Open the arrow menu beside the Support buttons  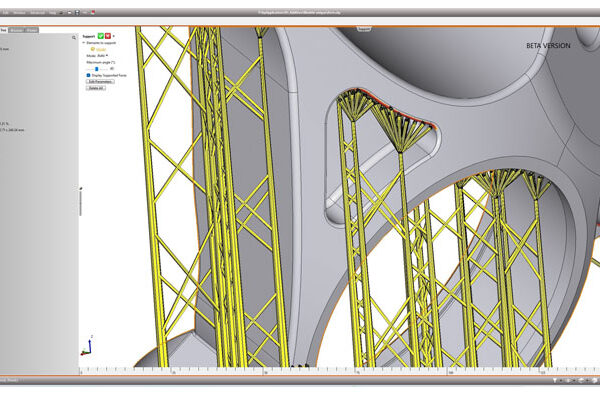[x=114, y=36]
